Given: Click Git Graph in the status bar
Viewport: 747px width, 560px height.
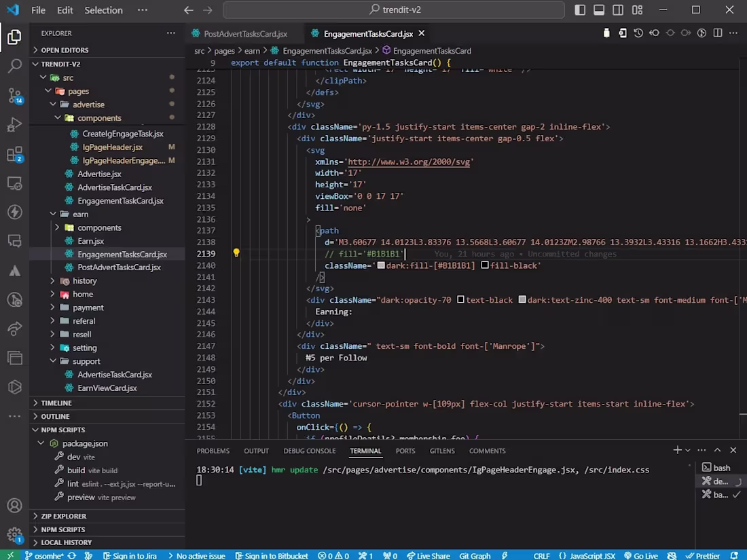Looking at the screenshot, I should [475, 556].
